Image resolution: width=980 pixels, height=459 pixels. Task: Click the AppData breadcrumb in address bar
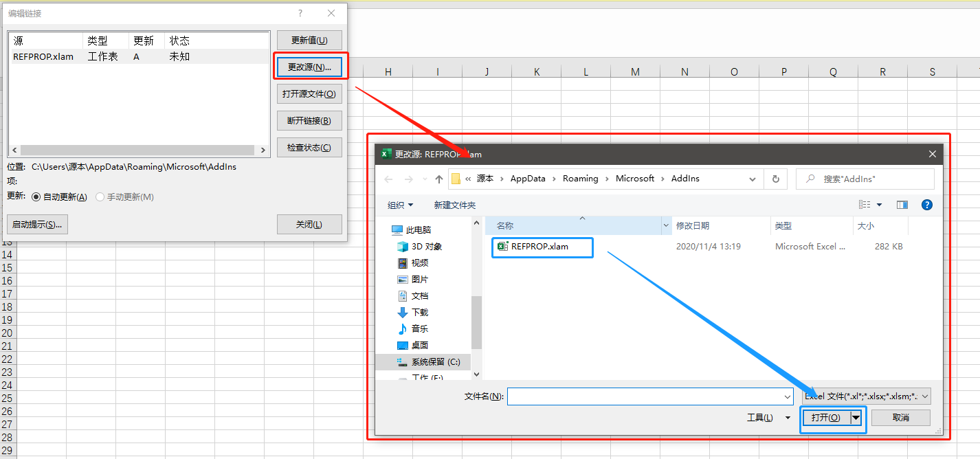pos(528,179)
